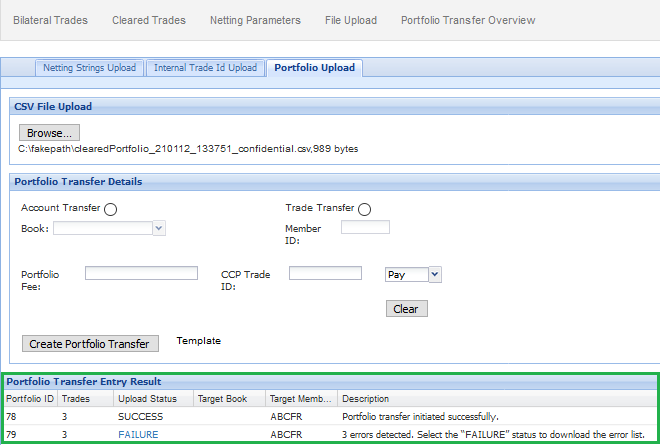This screenshot has width=660, height=445.
Task: Click the Browse file button
Action: [49, 133]
